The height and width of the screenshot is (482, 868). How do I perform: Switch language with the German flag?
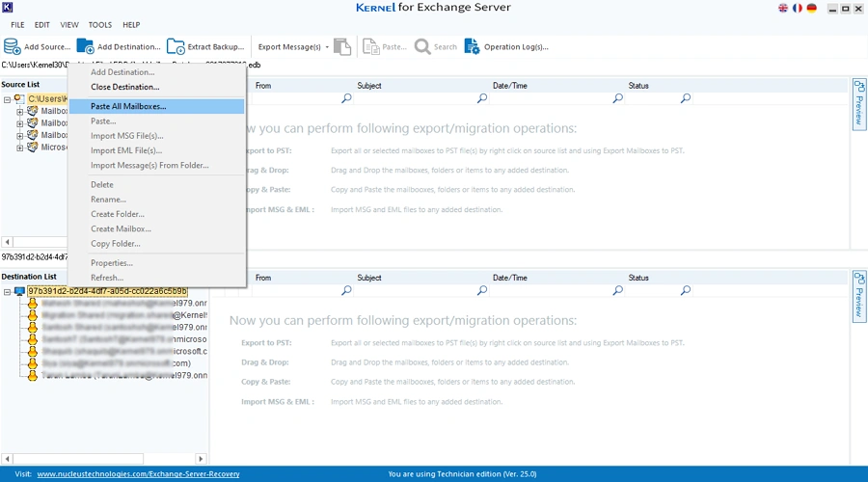click(x=811, y=8)
